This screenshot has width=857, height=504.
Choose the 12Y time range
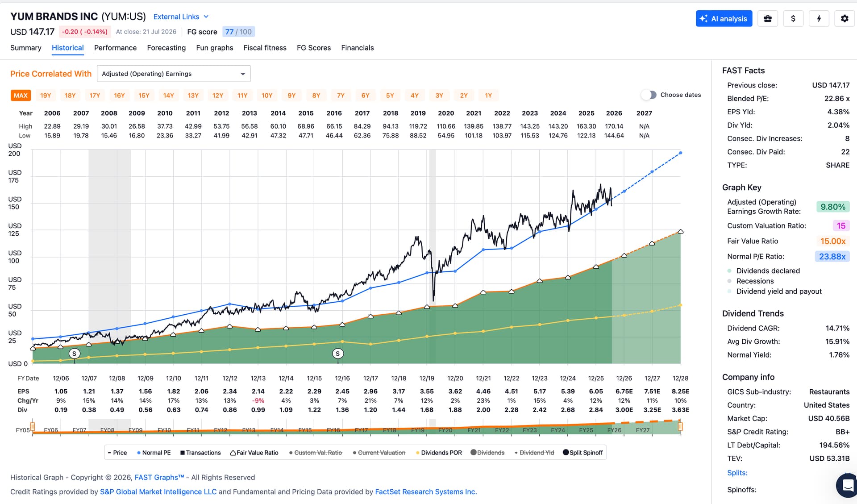click(218, 96)
